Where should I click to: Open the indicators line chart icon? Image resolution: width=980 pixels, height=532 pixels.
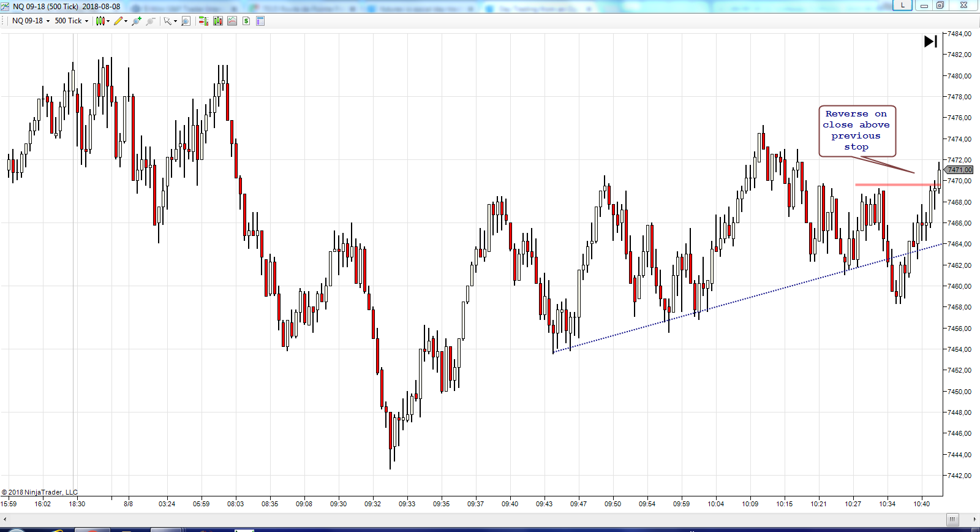click(x=232, y=21)
